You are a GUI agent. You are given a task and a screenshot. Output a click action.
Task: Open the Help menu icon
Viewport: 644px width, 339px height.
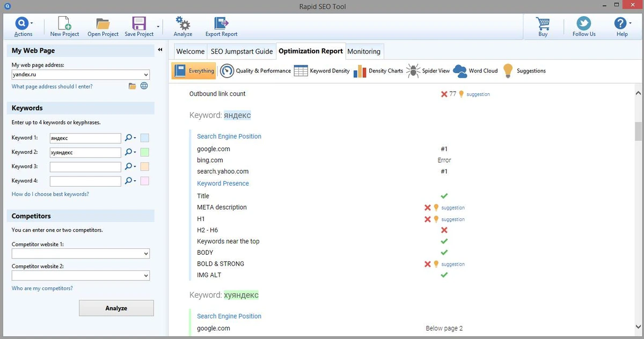pos(621,23)
